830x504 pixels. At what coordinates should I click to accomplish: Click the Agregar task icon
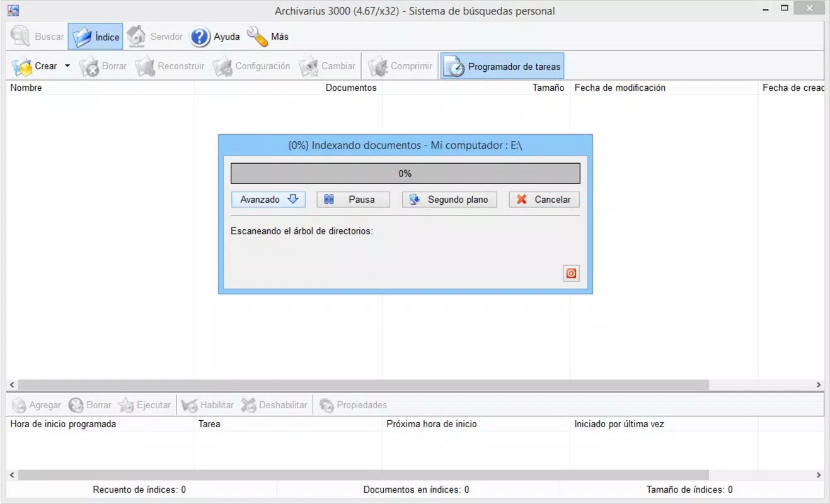[19, 405]
